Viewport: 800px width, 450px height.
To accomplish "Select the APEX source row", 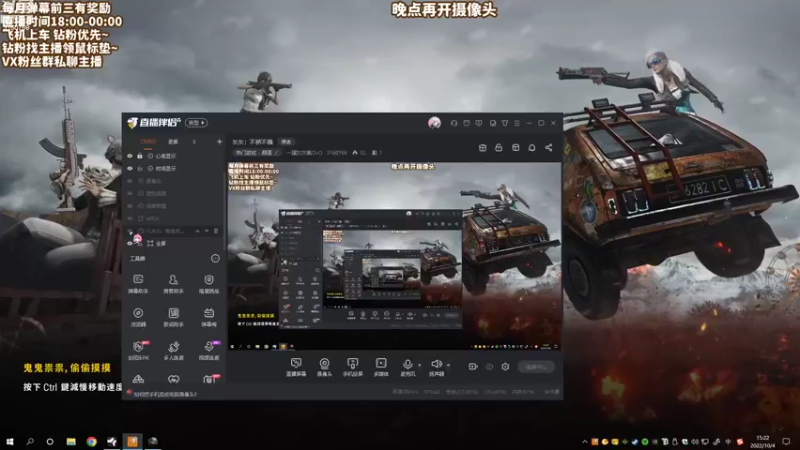I will pos(173,218).
